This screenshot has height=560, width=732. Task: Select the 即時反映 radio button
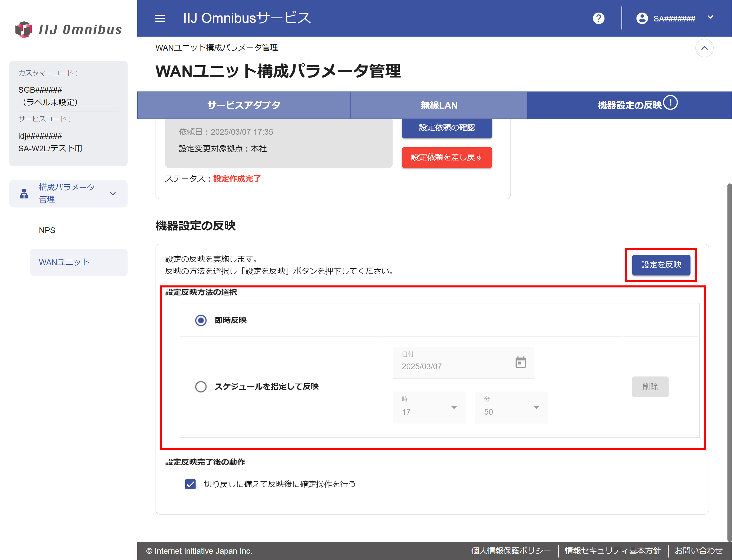click(200, 320)
